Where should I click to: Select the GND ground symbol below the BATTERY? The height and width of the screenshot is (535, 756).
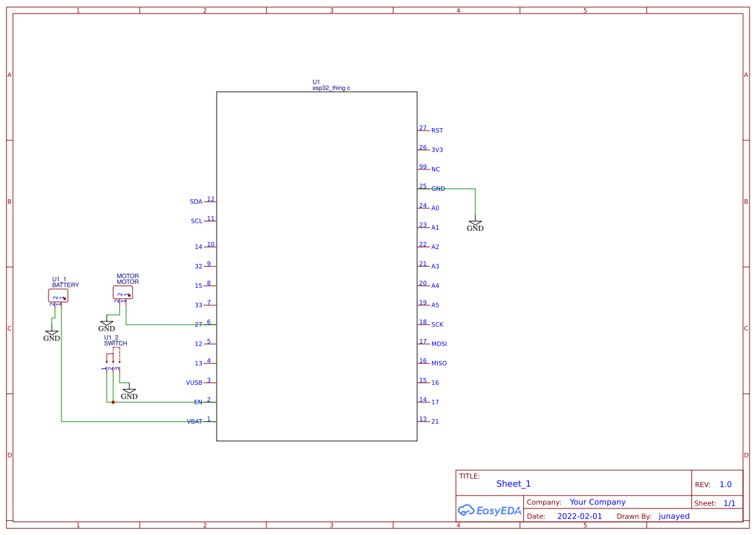coord(52,333)
